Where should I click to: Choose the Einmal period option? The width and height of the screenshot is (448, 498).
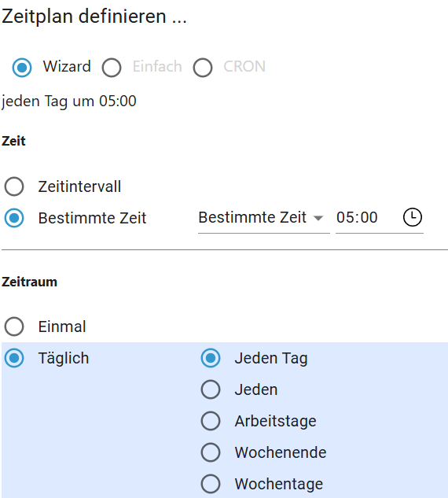tap(14, 326)
